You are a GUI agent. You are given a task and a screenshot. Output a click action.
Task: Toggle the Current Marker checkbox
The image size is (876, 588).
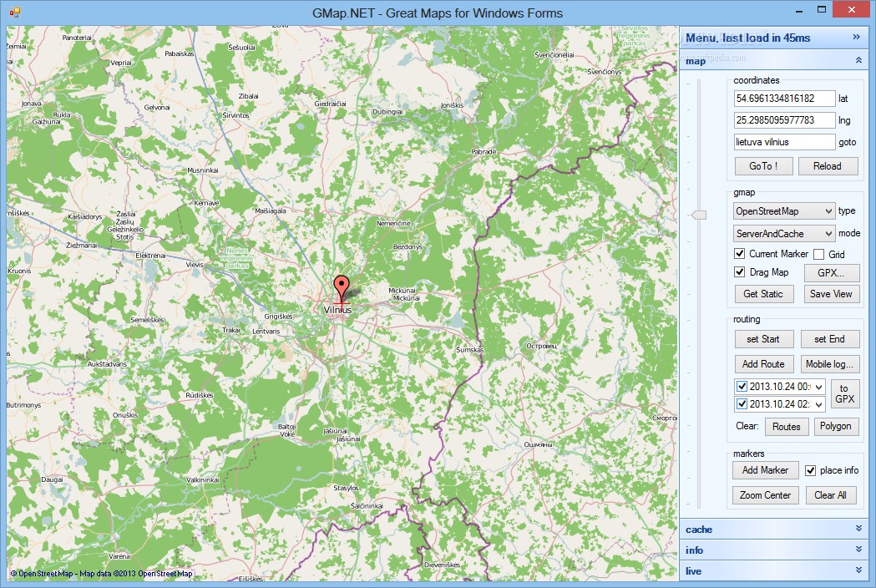(x=740, y=254)
